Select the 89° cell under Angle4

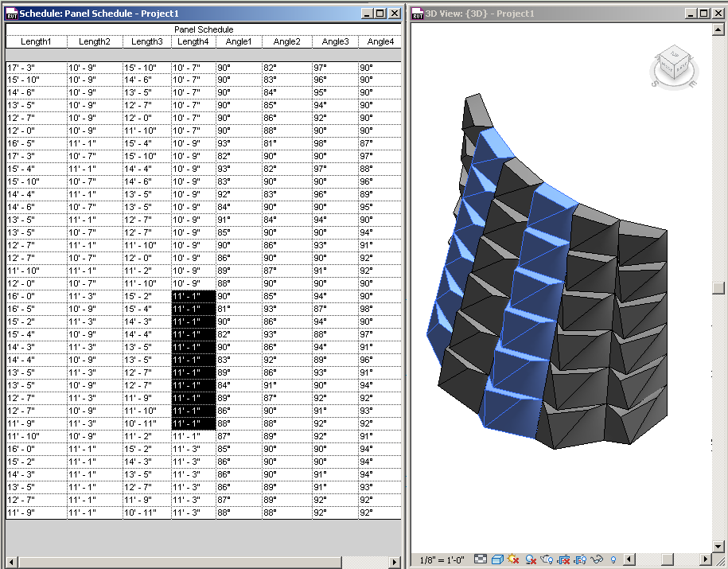tap(380, 195)
